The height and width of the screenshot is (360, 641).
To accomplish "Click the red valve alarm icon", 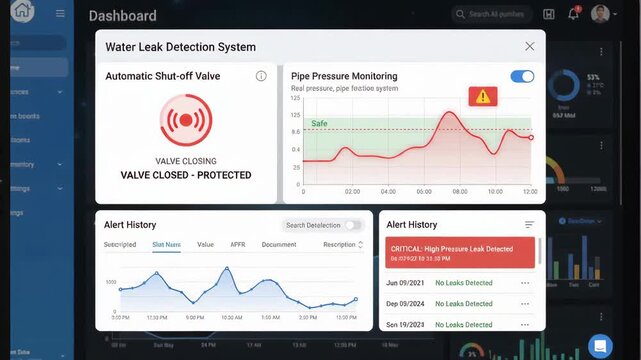I will coord(186,120).
